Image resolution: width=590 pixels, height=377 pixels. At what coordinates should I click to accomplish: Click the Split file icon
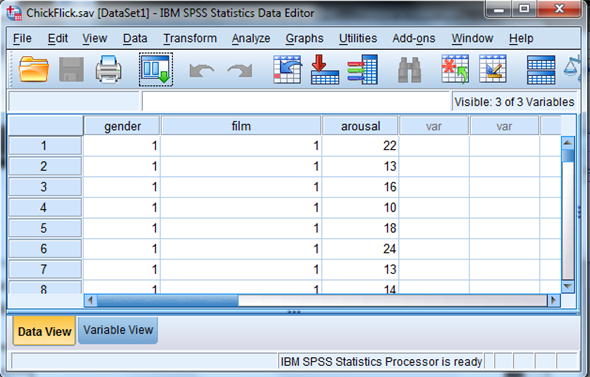tap(541, 70)
